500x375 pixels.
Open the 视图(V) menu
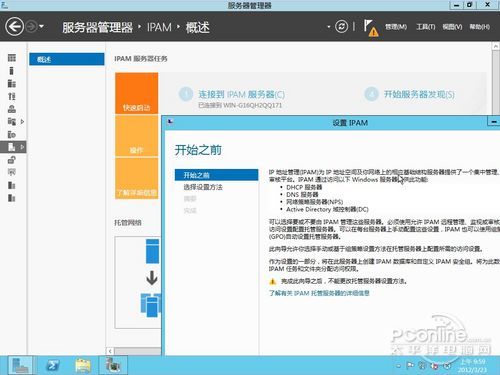(x=452, y=27)
